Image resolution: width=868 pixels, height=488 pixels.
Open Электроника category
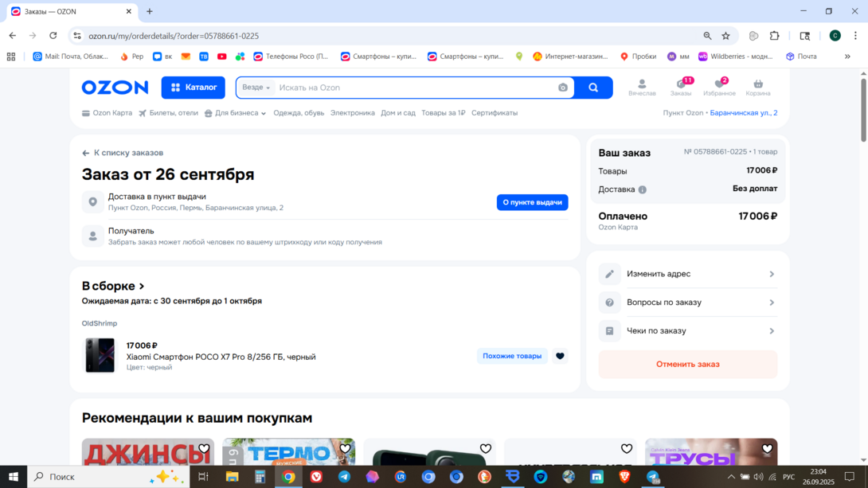pos(353,113)
